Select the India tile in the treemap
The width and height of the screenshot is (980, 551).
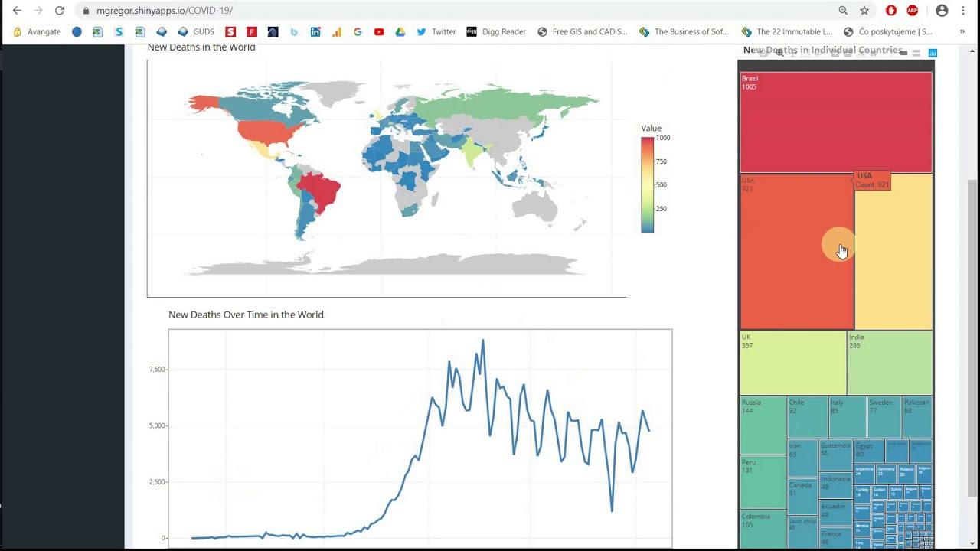pyautogui.click(x=890, y=363)
